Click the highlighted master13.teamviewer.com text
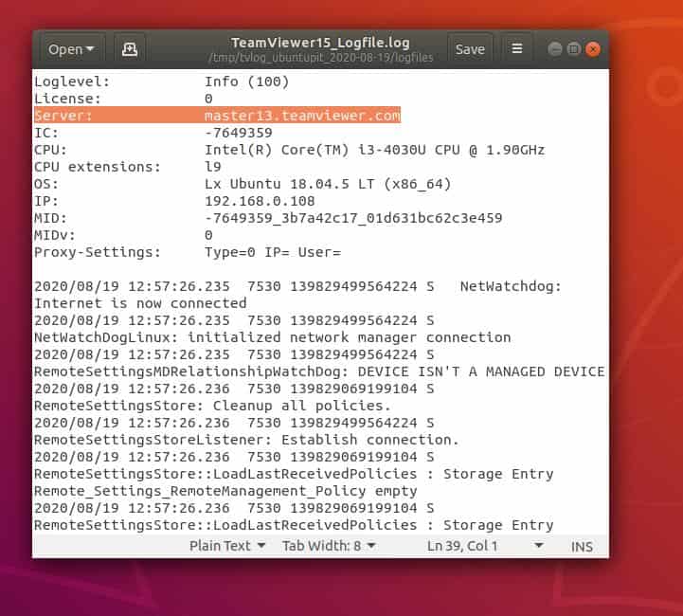This screenshot has height=616, width=683. click(x=302, y=116)
